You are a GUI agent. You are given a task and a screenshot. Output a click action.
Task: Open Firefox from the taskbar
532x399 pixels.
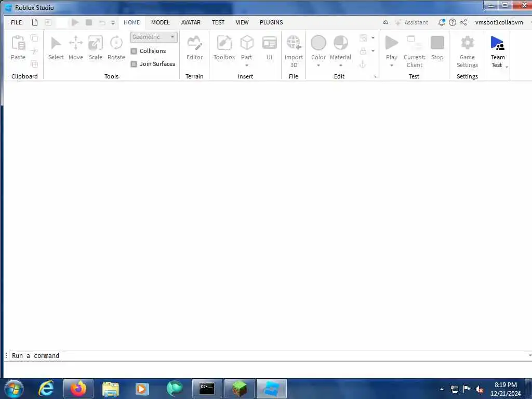click(x=78, y=389)
